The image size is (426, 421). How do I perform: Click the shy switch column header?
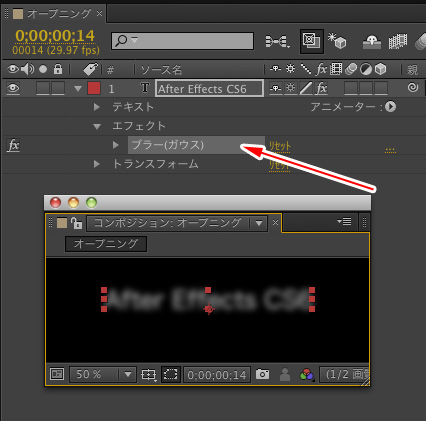(275, 69)
